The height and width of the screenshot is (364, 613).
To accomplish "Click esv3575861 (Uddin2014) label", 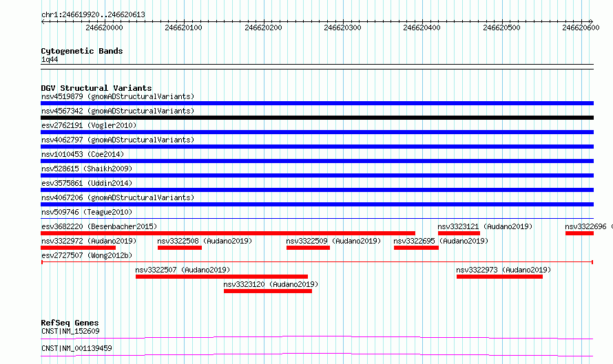I will 87,183.
